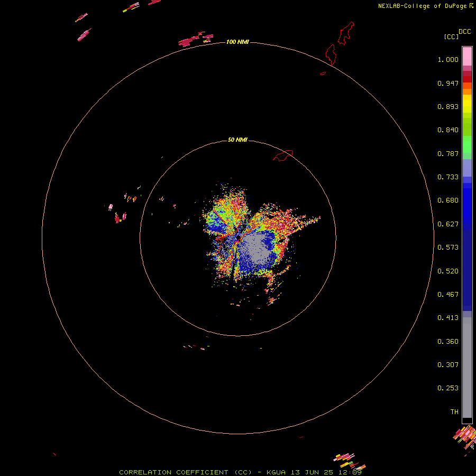This screenshot has width=476, height=476.
Task: Click the 0.840 colorbar value
Action: (x=448, y=130)
